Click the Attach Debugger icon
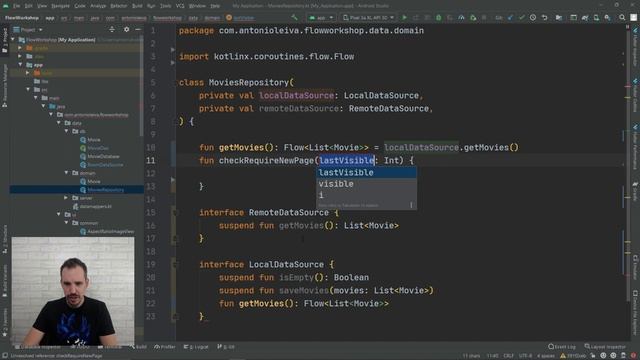This screenshot has width=640, height=360. (x=473, y=18)
